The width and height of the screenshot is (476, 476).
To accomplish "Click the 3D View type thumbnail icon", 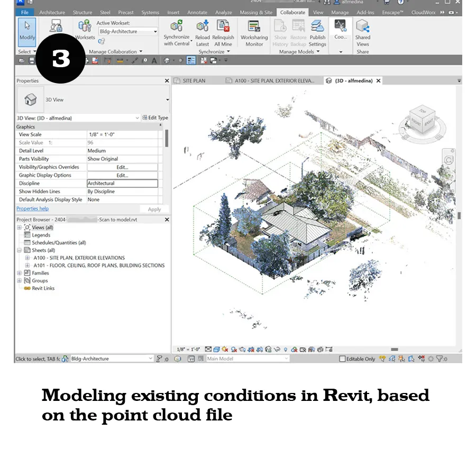I will pos(30,99).
